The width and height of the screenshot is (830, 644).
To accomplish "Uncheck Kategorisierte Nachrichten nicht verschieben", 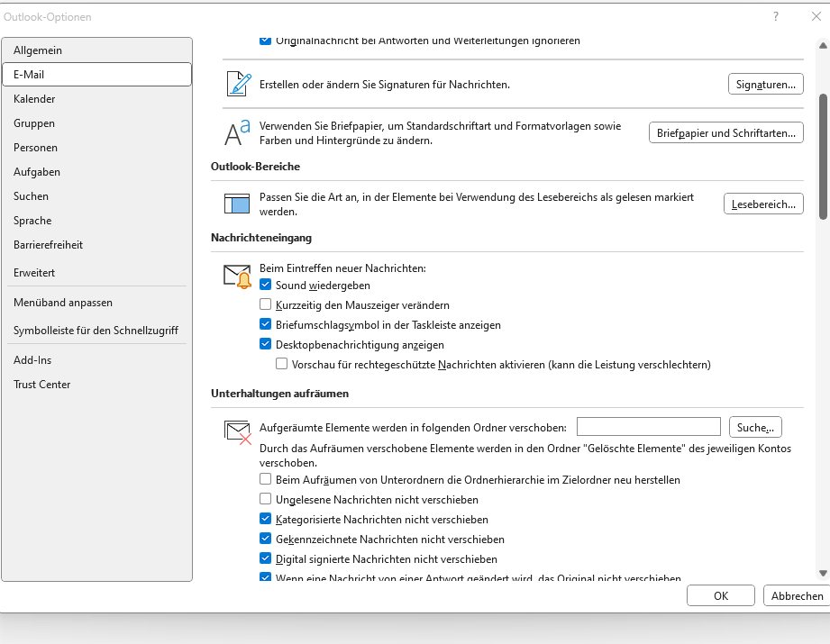I will (x=265, y=519).
